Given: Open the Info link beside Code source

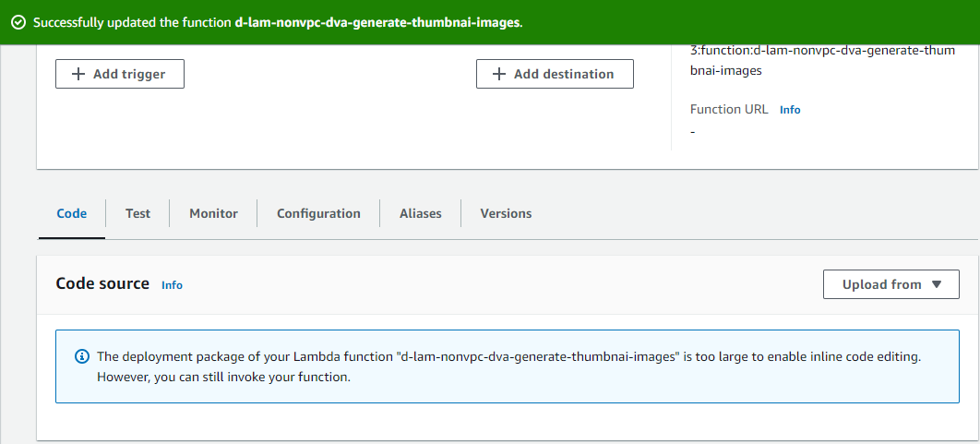Looking at the screenshot, I should point(172,285).
